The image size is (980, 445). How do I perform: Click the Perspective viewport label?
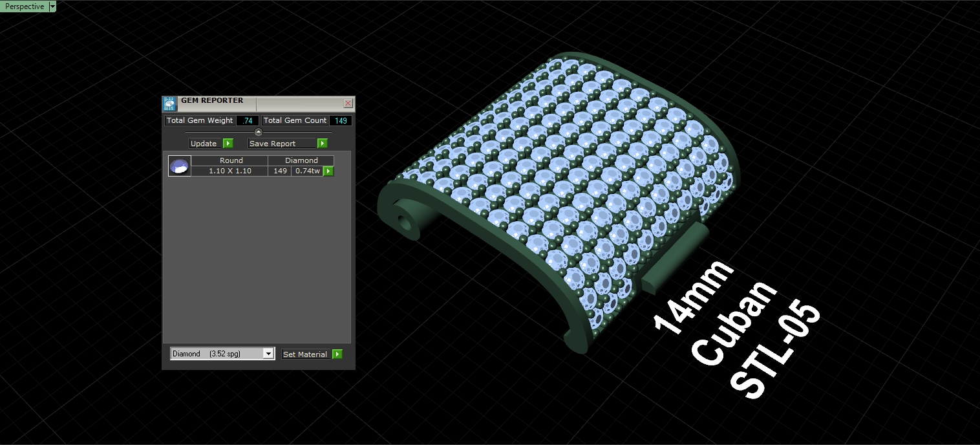tap(25, 6)
